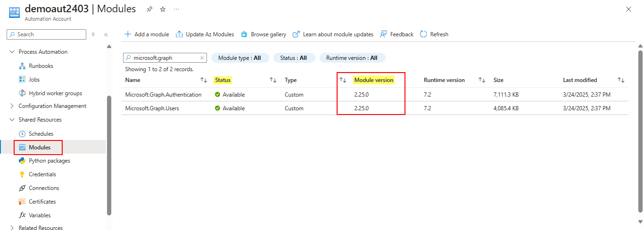Click Add a module
The image size is (644, 230).
[147, 34]
